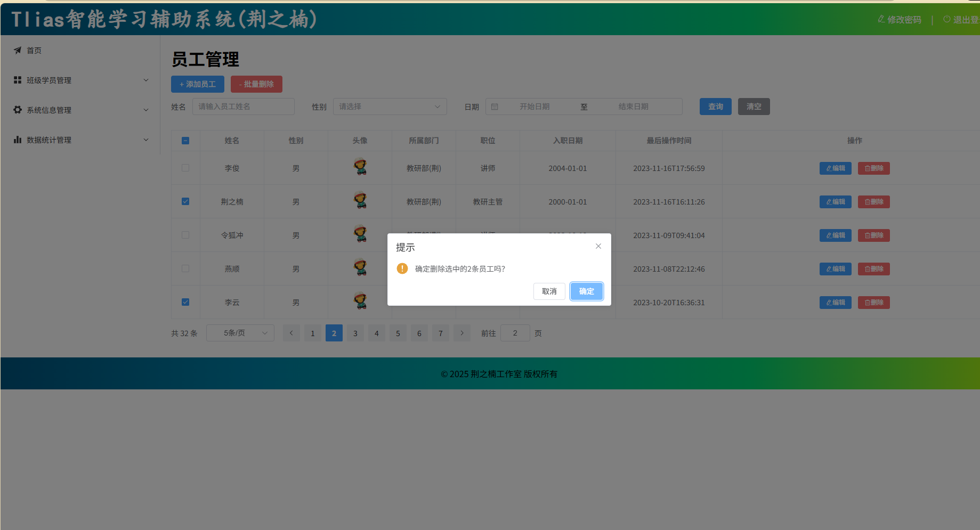Toggle the select-all header checkbox

(x=185, y=141)
